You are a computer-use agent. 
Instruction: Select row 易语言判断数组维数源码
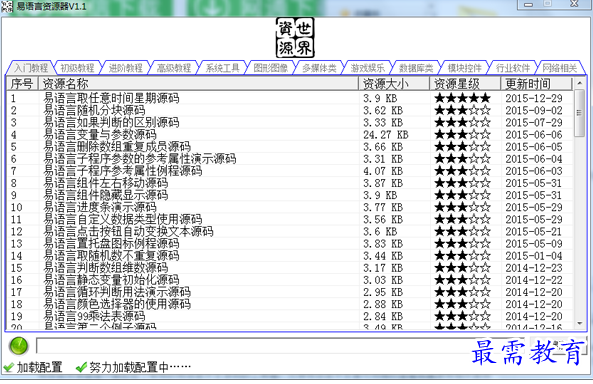(290, 268)
